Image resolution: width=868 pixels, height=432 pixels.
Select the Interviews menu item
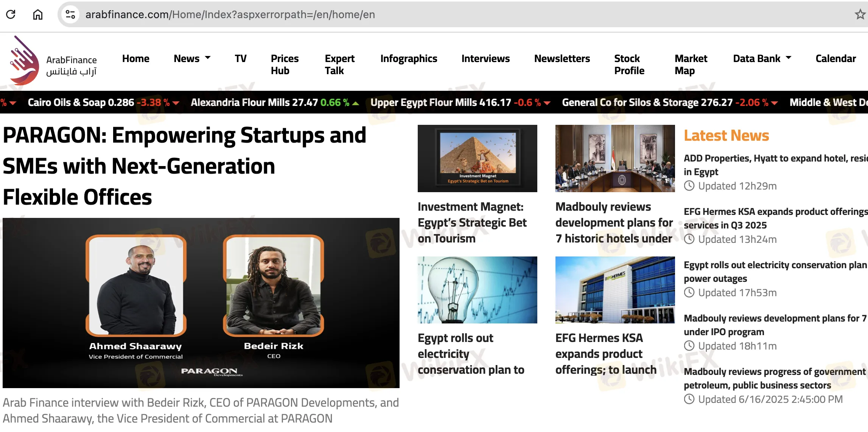(485, 58)
